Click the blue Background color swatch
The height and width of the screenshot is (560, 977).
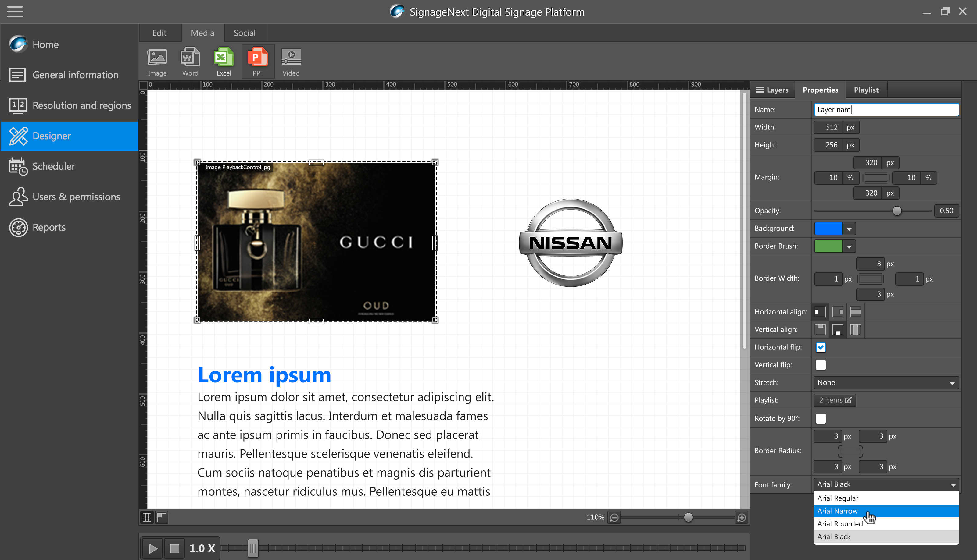(828, 229)
